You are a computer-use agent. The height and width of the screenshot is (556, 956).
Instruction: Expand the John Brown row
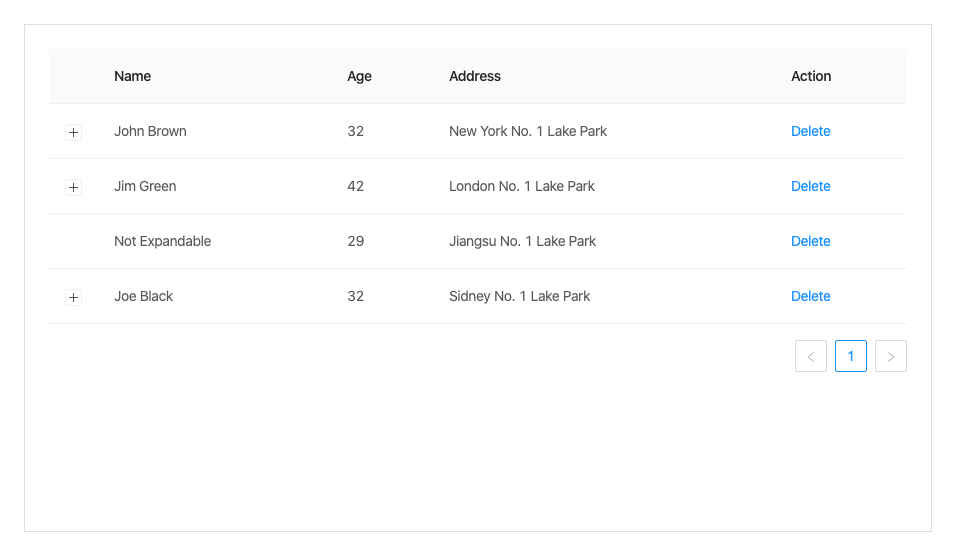click(73, 132)
